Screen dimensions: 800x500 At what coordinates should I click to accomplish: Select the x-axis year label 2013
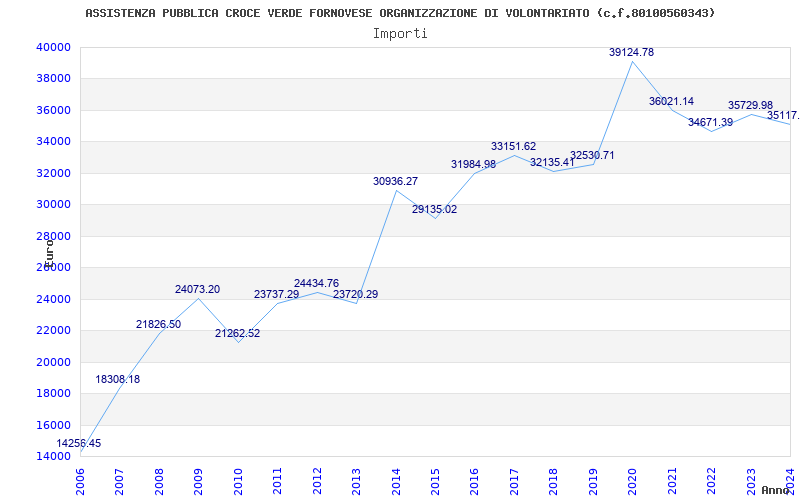coord(356,482)
